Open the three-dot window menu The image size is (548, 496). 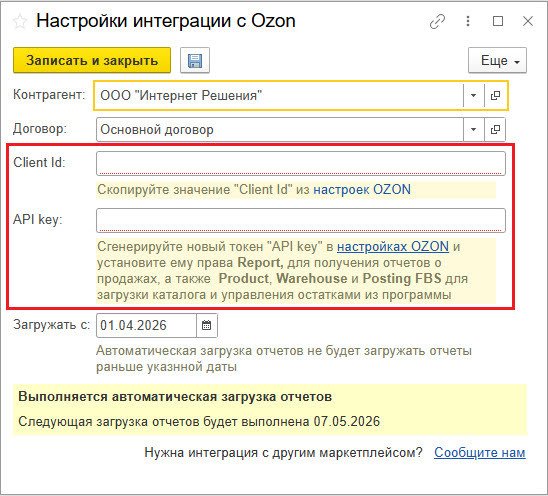coord(468,21)
